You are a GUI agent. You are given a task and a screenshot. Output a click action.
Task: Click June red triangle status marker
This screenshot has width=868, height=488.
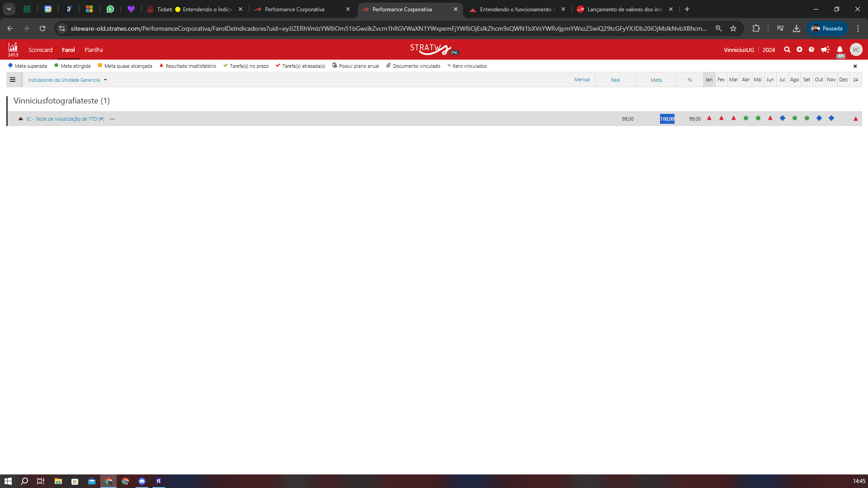[x=770, y=118]
